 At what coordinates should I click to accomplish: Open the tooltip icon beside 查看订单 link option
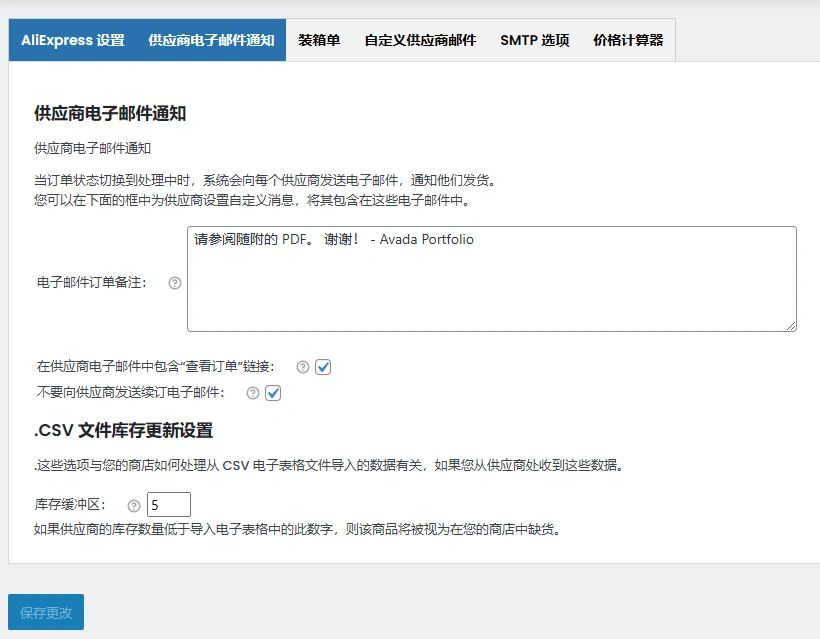[x=302, y=368]
